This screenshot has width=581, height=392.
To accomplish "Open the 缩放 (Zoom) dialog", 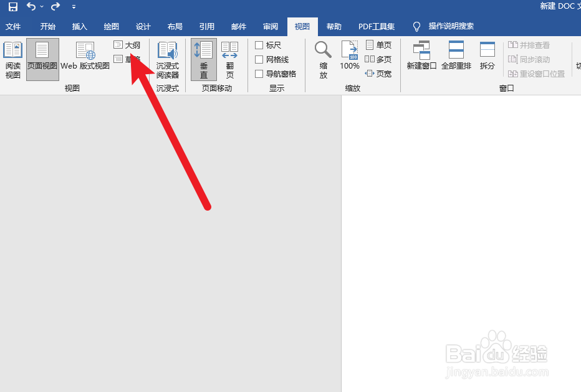I will coord(323,59).
